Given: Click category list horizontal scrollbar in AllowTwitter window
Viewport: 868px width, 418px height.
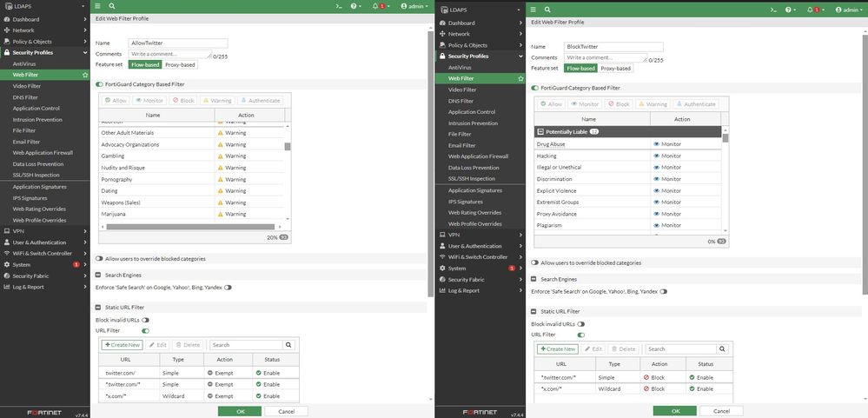Looking at the screenshot, I should point(190,227).
